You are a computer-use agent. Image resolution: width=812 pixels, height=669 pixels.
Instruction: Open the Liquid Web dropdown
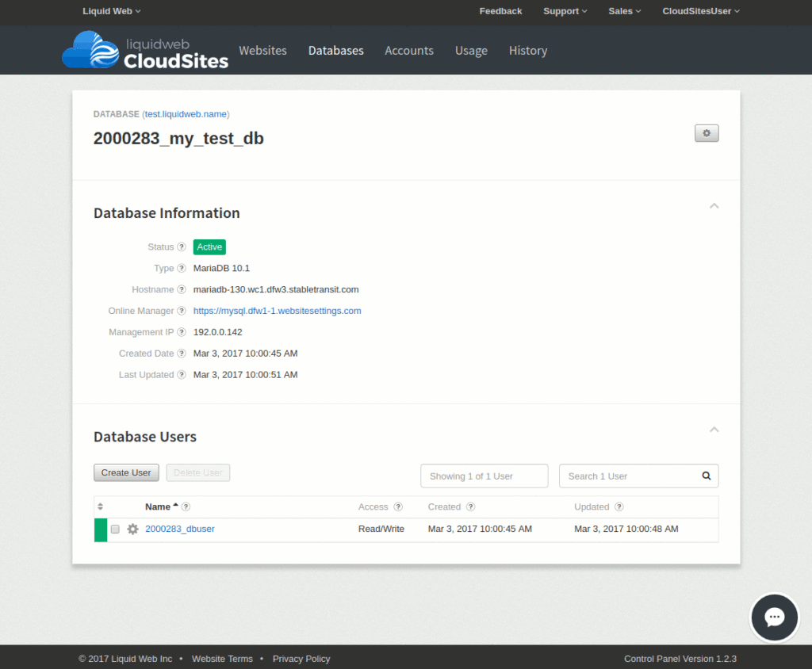point(111,11)
